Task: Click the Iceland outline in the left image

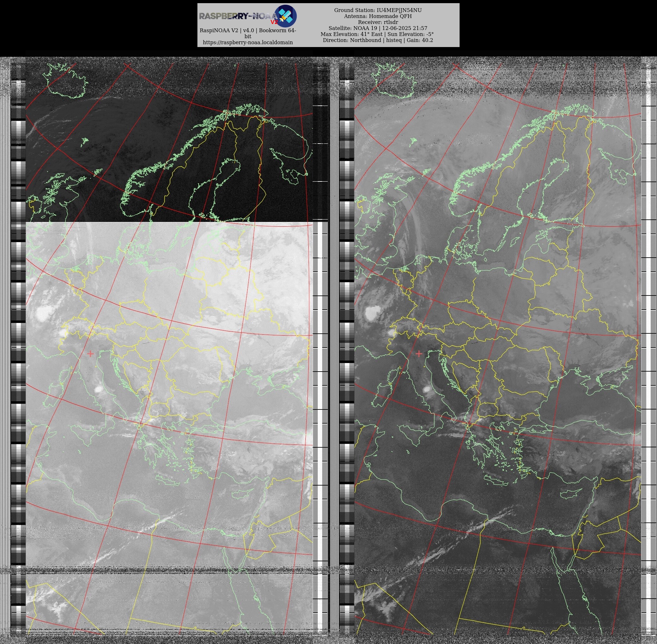Action: pyautogui.click(x=66, y=80)
